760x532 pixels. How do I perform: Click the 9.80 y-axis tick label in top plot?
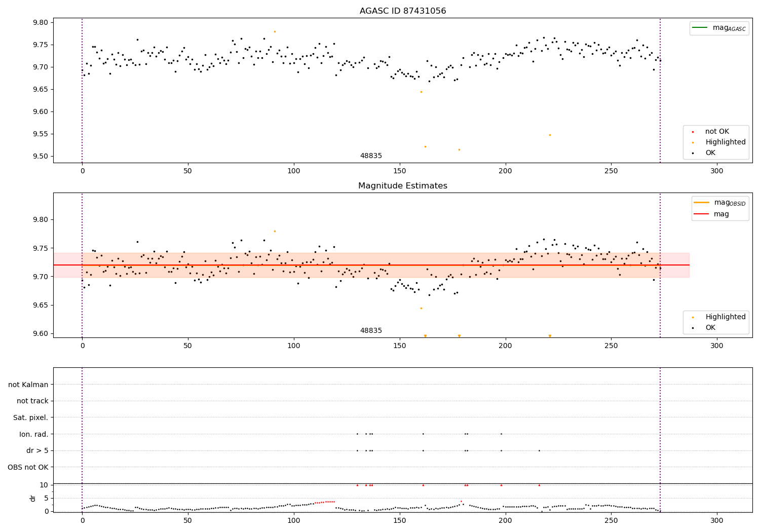click(x=41, y=22)
